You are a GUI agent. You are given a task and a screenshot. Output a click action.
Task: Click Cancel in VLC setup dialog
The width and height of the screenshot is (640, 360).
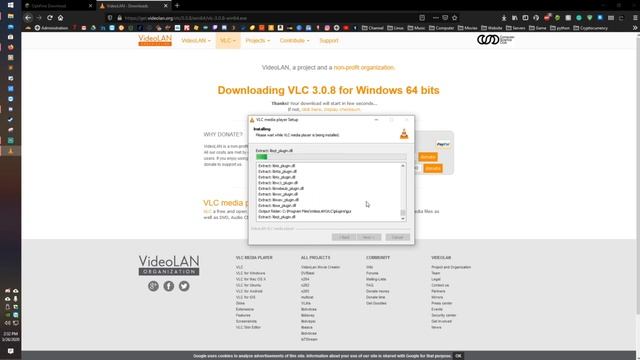[x=398, y=237]
